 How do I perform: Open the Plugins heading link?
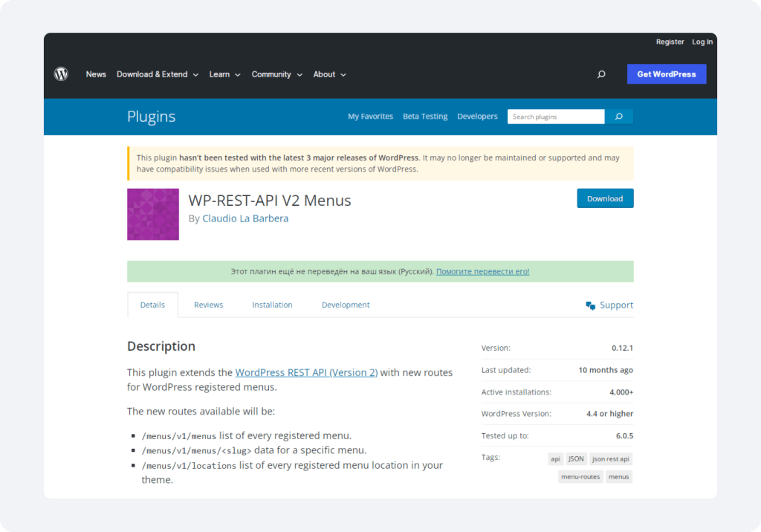point(152,117)
